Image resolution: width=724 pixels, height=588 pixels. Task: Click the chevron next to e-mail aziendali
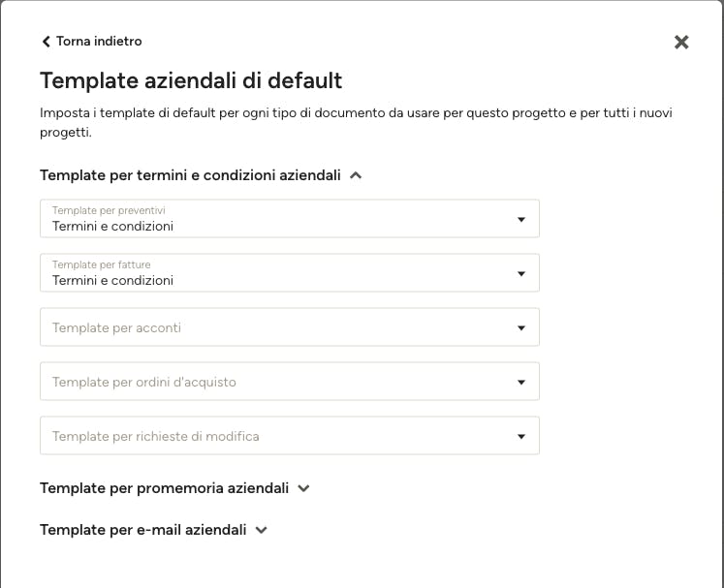click(262, 530)
